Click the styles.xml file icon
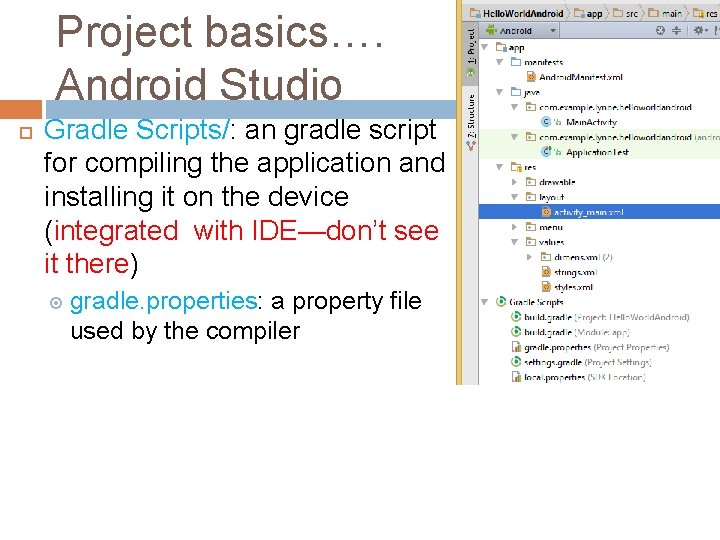 (x=546, y=287)
